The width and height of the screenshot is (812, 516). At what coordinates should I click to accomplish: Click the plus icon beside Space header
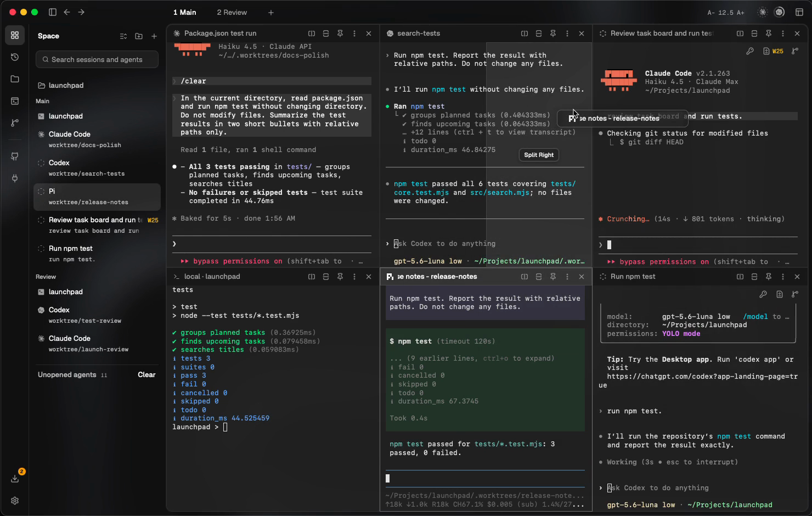click(x=154, y=36)
